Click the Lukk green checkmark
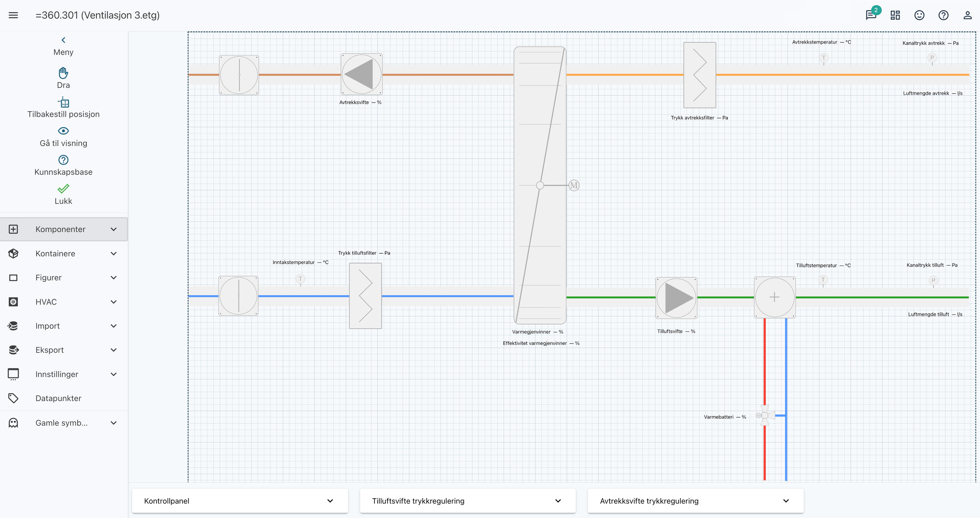Image resolution: width=980 pixels, height=518 pixels. click(63, 189)
